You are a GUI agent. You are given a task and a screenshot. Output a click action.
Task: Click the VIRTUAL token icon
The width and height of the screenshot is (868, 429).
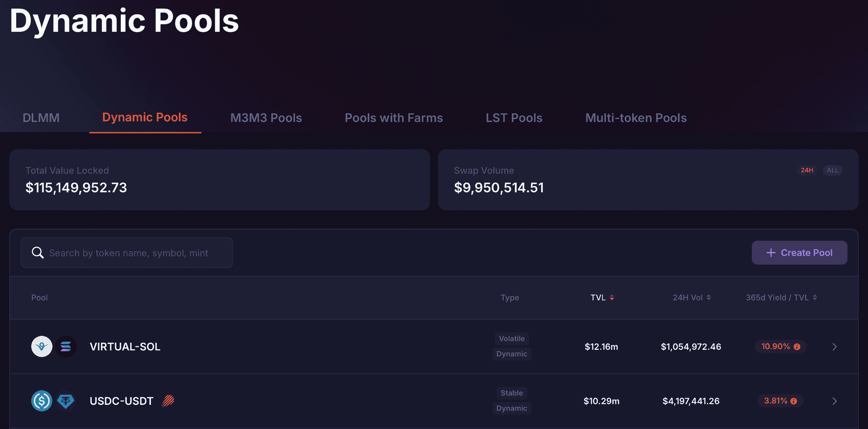tap(42, 346)
